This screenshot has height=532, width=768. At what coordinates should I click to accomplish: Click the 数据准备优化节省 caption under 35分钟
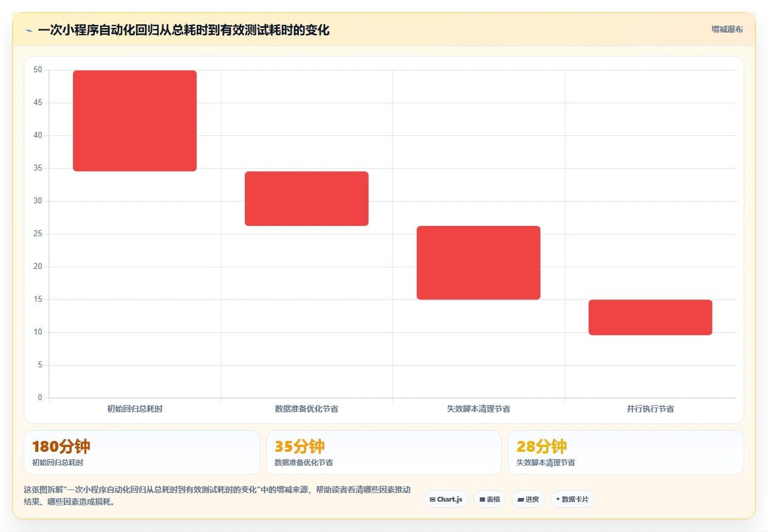click(304, 463)
